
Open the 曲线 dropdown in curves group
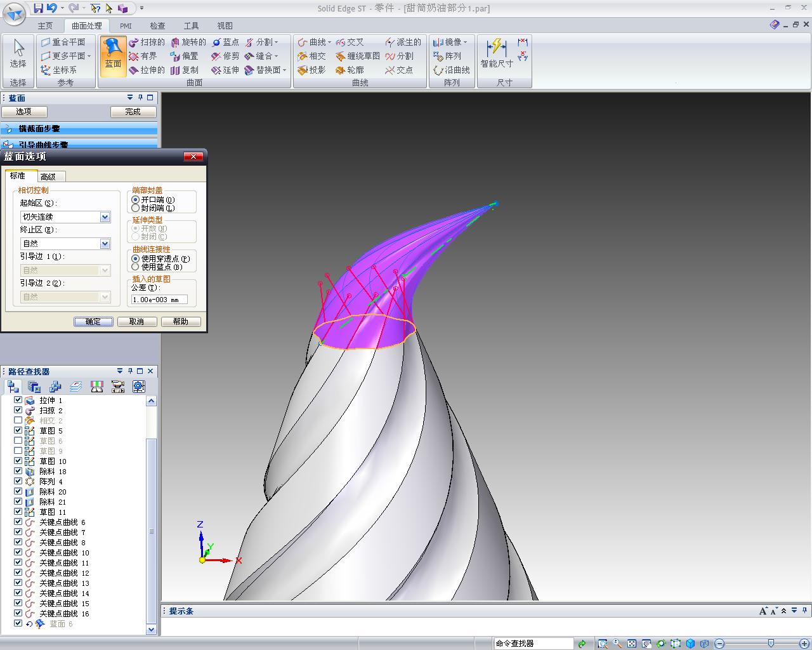click(329, 42)
